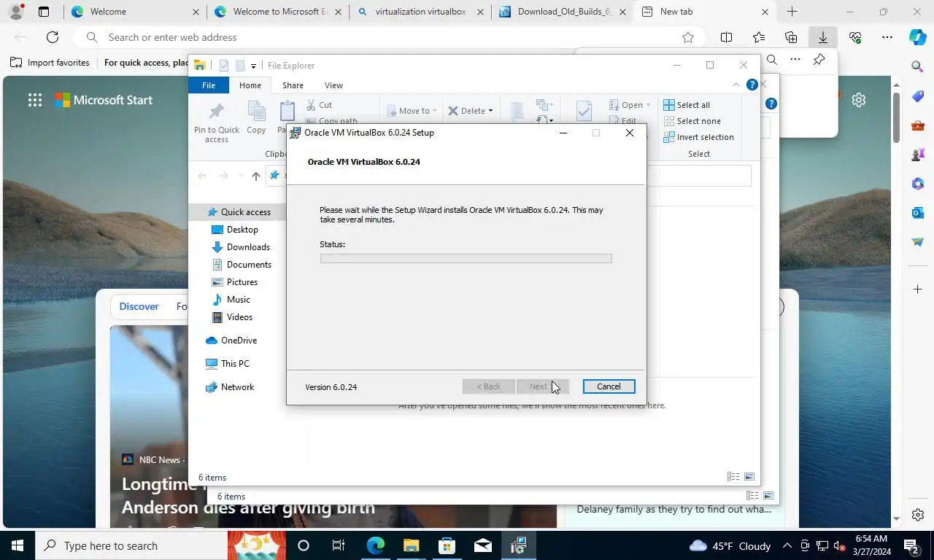Screen dimensions: 934x560
Task: Refresh the Edge page
Action: click(x=53, y=37)
